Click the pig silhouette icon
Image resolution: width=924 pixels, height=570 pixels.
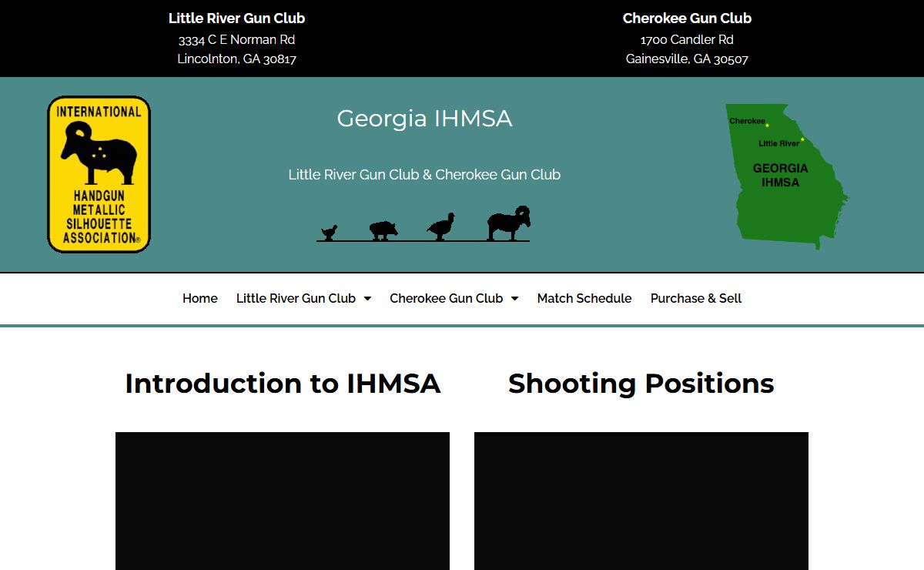383,230
